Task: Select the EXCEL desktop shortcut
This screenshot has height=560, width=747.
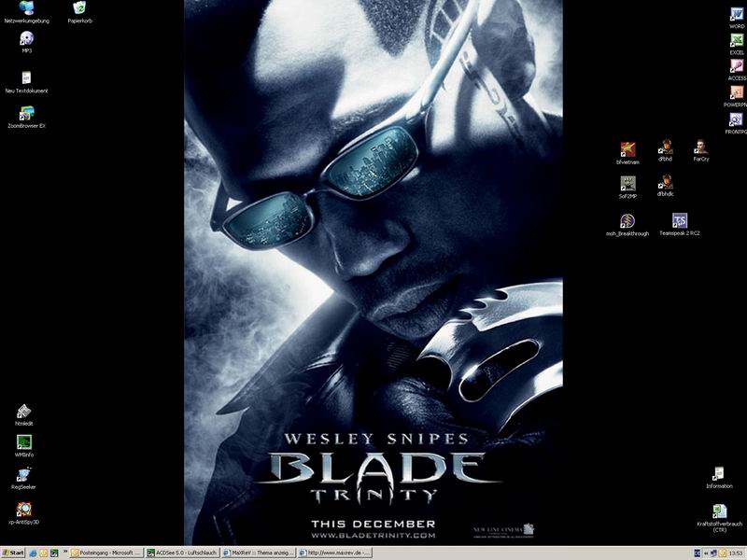Action: tap(737, 41)
